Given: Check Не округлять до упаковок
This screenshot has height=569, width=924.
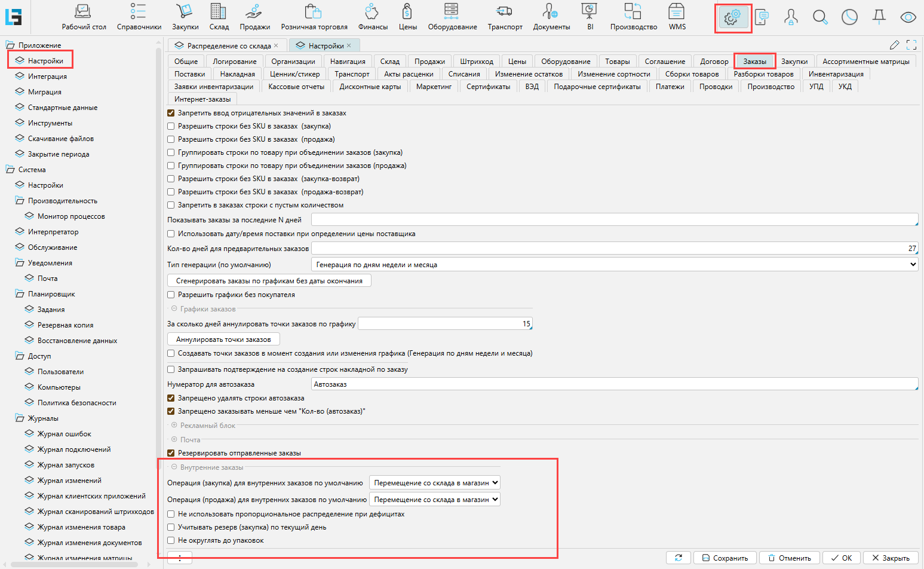Looking at the screenshot, I should [x=171, y=540].
